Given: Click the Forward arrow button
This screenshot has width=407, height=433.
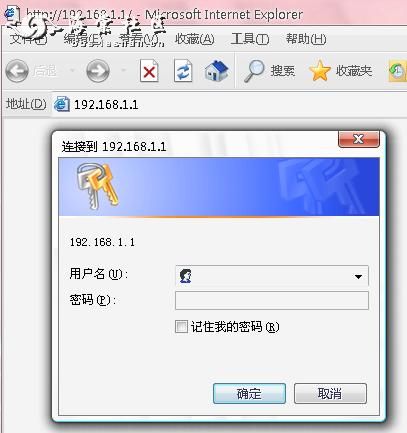Looking at the screenshot, I should point(98,71).
